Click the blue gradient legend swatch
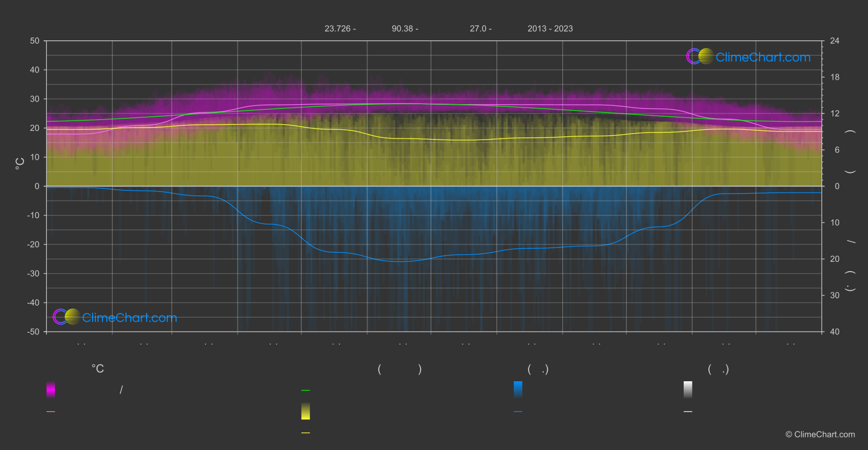 (x=518, y=389)
